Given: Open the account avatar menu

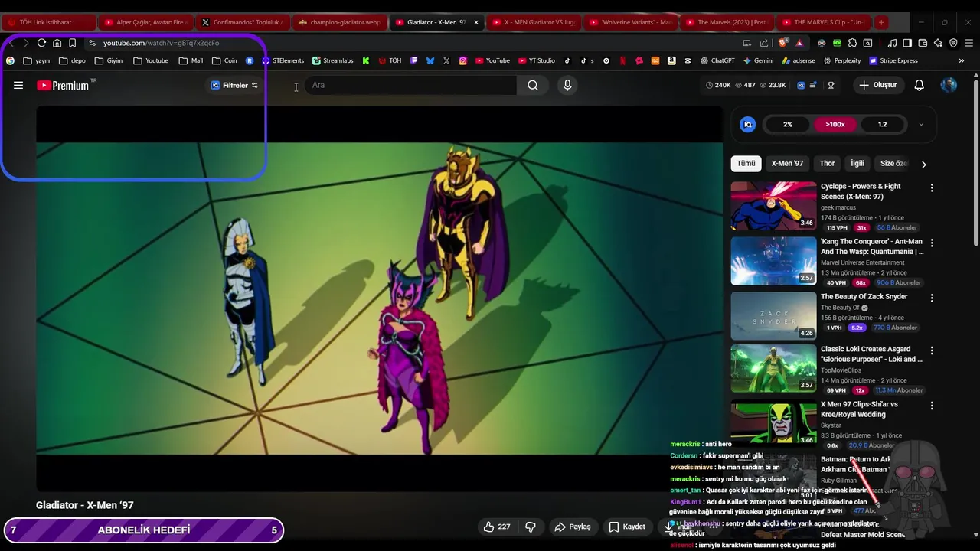Looking at the screenshot, I should [949, 85].
